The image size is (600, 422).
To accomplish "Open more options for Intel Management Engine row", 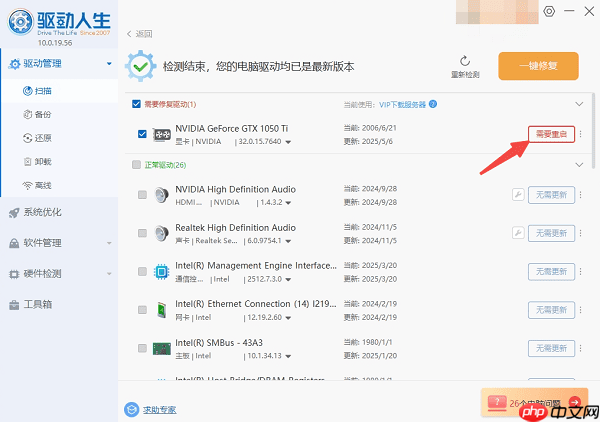I will click(x=580, y=271).
